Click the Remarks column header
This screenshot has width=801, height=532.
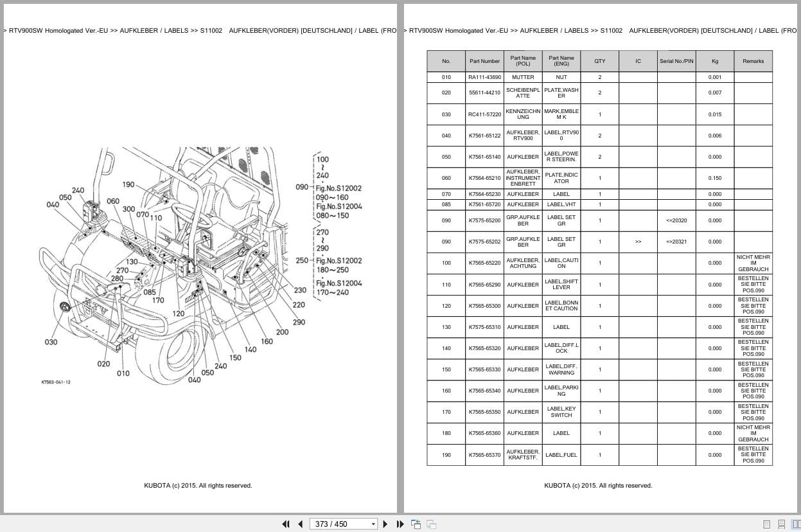coord(753,61)
